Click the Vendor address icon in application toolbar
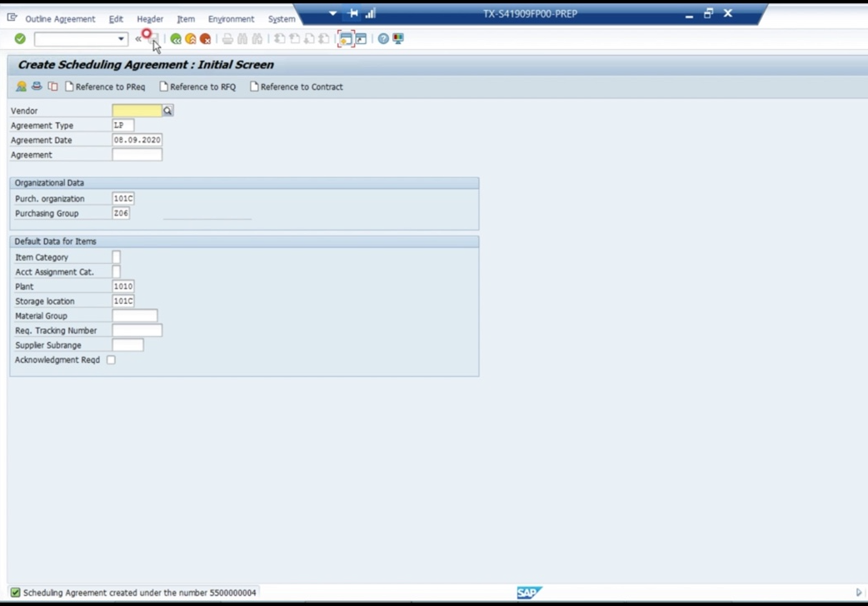868x606 pixels. 21,87
